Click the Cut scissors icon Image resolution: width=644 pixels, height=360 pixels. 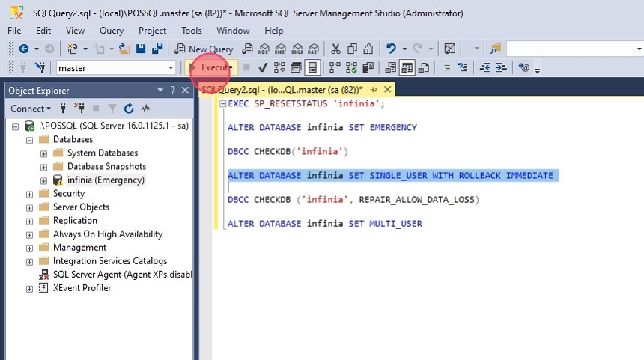[x=335, y=49]
